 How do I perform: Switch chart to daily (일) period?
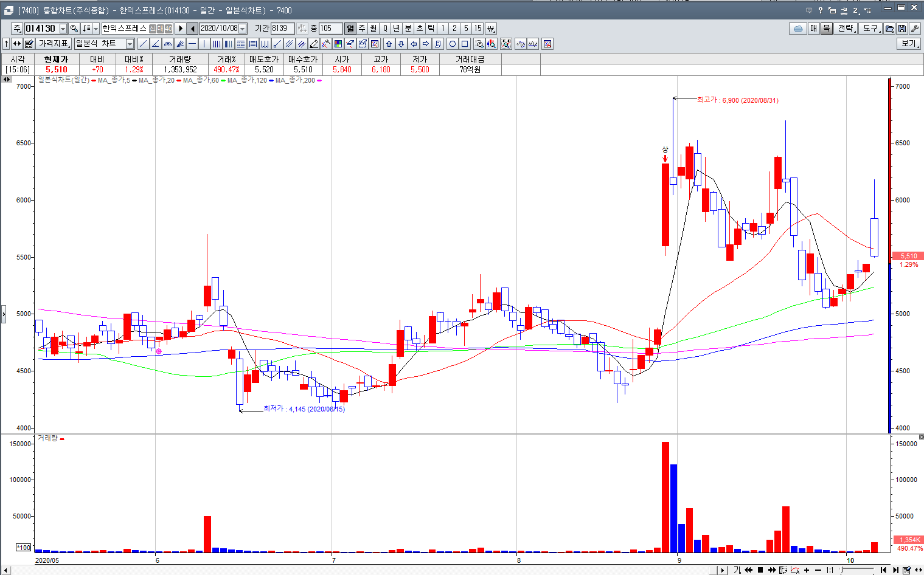350,29
